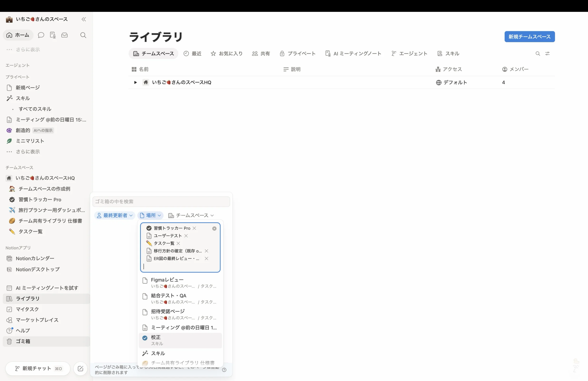This screenshot has width=588, height=381.
Task: Click 新規チャット button
Action: tap(38, 369)
